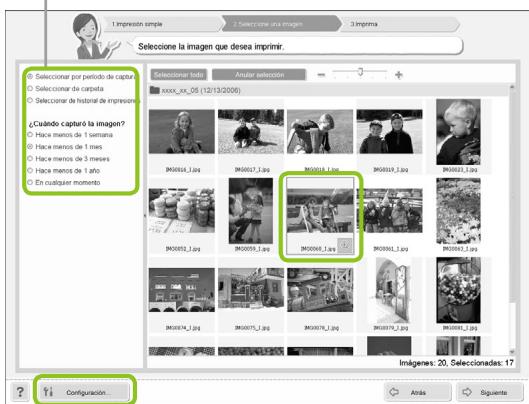Click the left arrow icon on Atrás
The height and width of the screenshot is (404, 529).
pos(394,392)
